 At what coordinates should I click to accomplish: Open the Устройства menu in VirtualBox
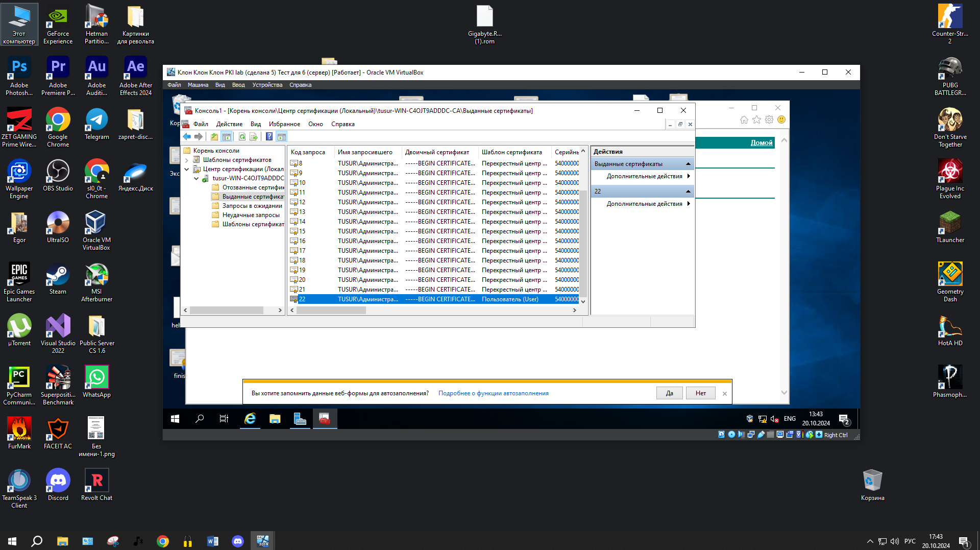267,85
